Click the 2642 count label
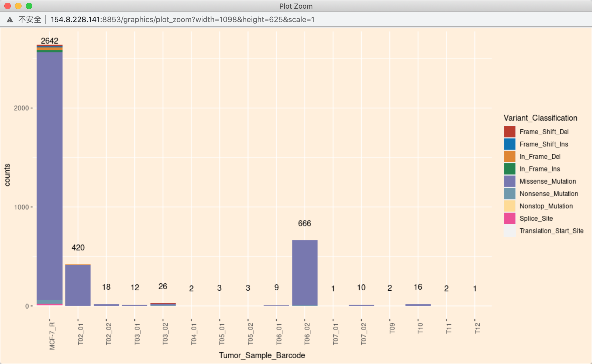The width and height of the screenshot is (592, 364). 50,41
